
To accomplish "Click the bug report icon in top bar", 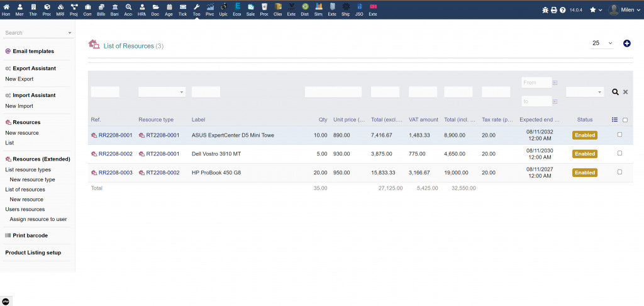I will pyautogui.click(x=545, y=10).
